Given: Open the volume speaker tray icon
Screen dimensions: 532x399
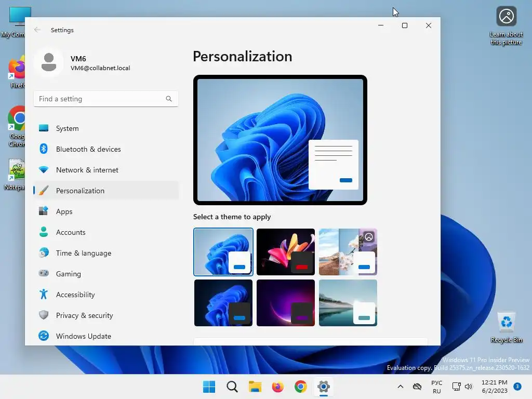Looking at the screenshot, I should pyautogui.click(x=469, y=387).
